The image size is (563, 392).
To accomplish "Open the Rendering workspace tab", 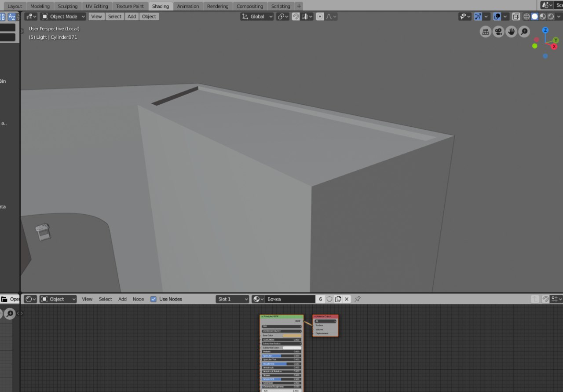I will [218, 6].
